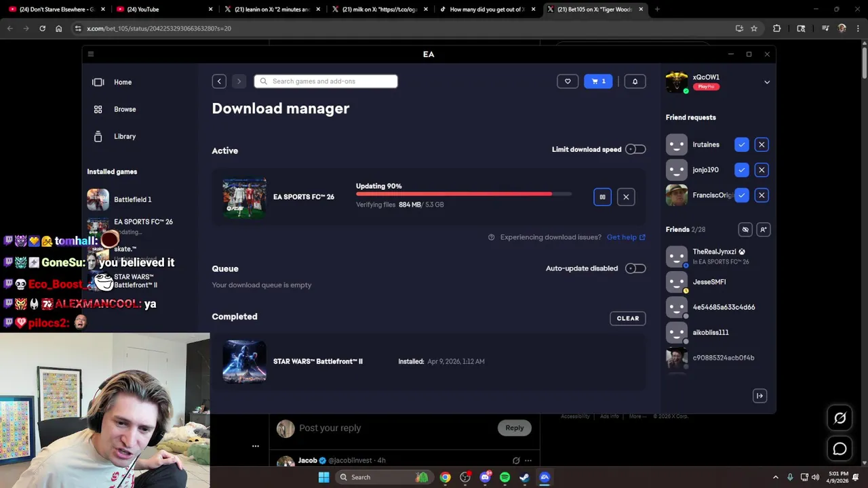This screenshot has height=488, width=868.
Task: Open a new browser tab
Action: tap(657, 9)
